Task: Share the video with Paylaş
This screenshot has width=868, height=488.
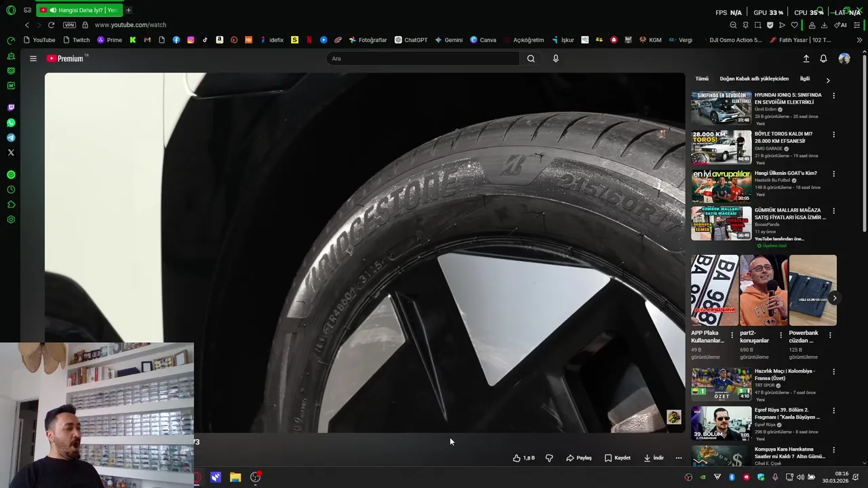Action: (x=578, y=457)
